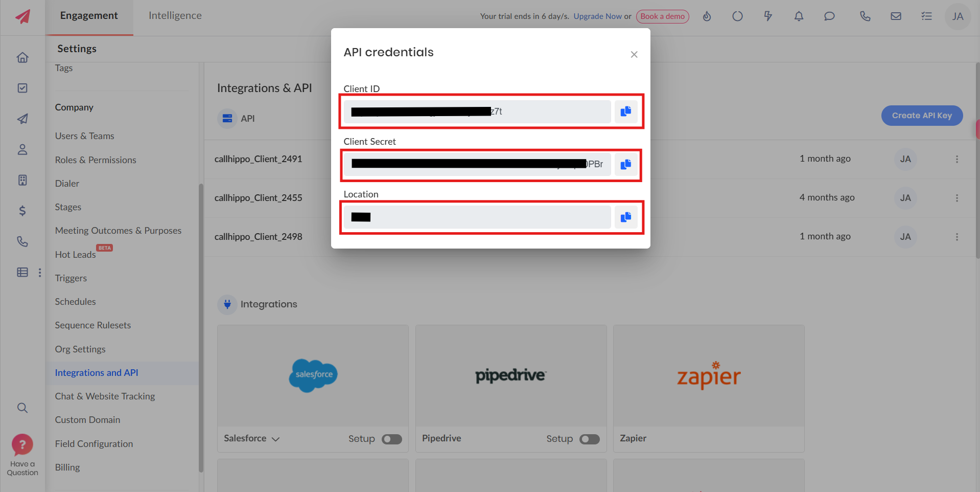Toggle the Salesforce setup switch
This screenshot has width=980, height=492.
392,439
